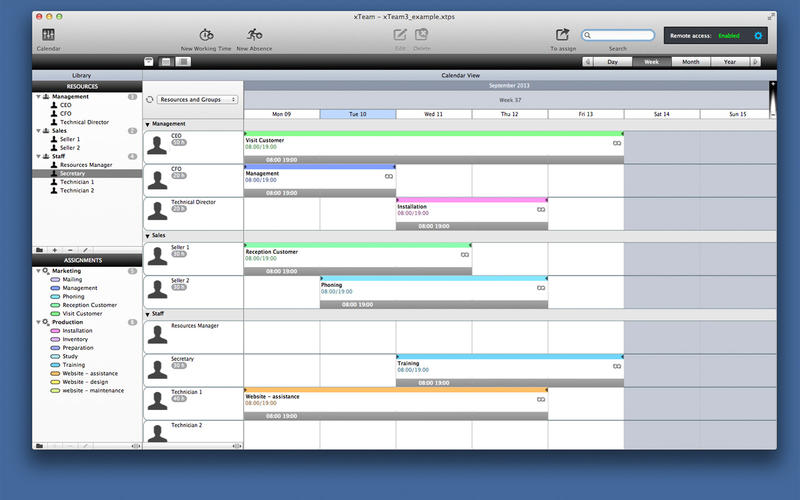The height and width of the screenshot is (500, 800).
Task: Click the refresh icon beside Resources and Groups
Action: click(150, 100)
